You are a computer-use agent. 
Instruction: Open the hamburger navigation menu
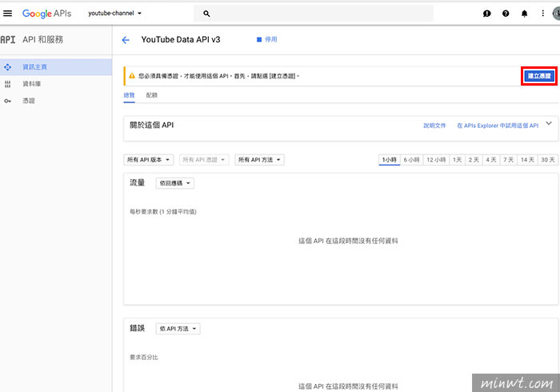7,14
